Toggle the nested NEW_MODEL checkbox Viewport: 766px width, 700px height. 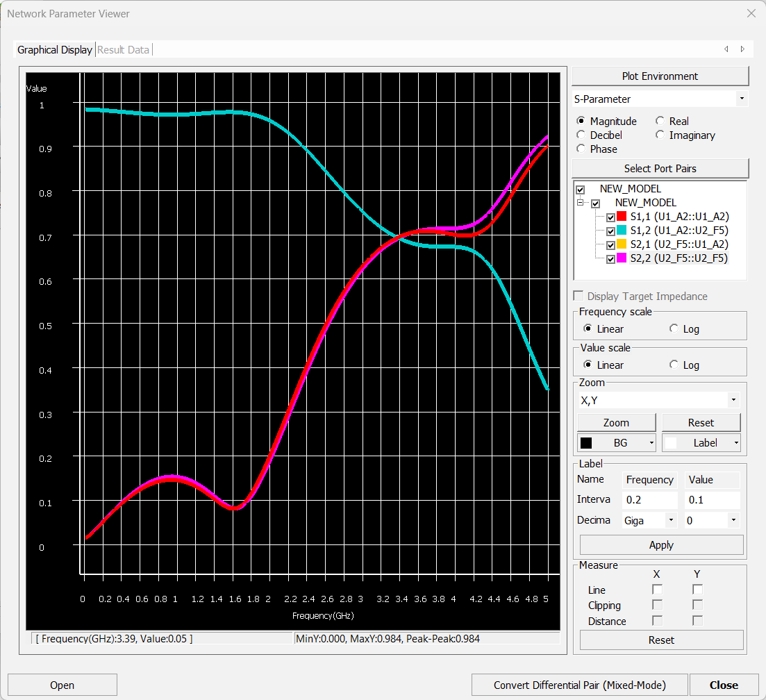[595, 203]
